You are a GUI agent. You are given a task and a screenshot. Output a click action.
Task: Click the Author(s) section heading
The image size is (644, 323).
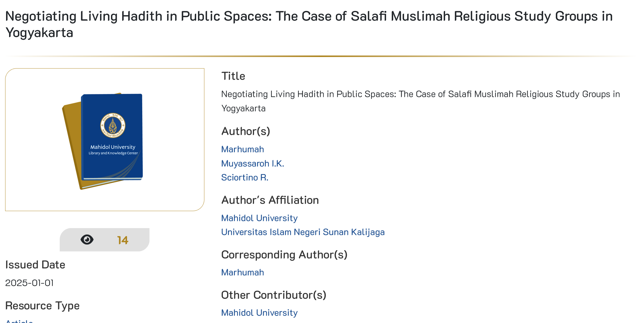coord(246,131)
